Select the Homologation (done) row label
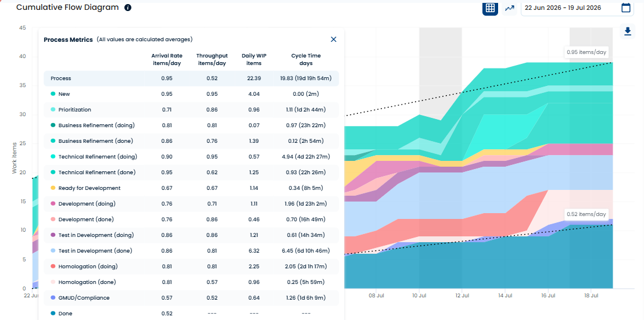The height and width of the screenshot is (320, 644). (87, 282)
